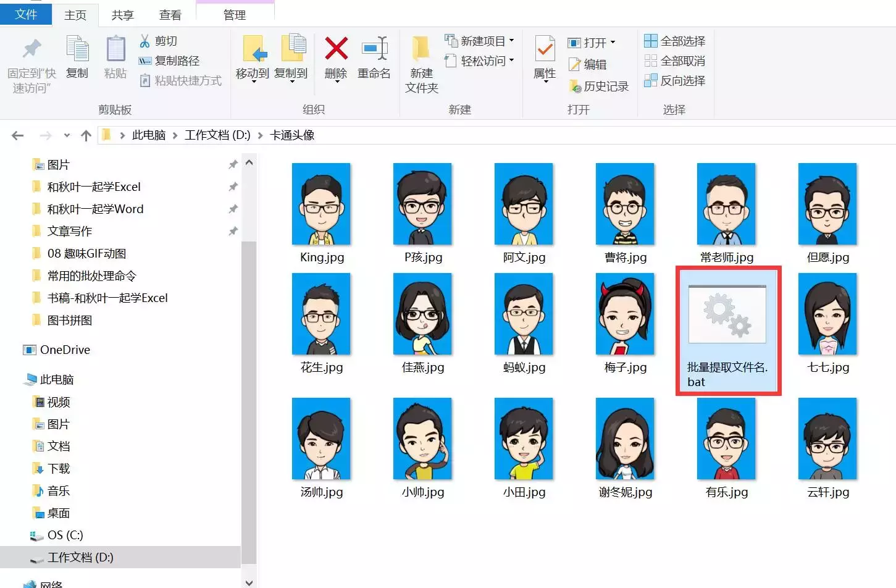Open 桌面 in the navigation pane
This screenshot has height=588, width=896.
pos(52,513)
